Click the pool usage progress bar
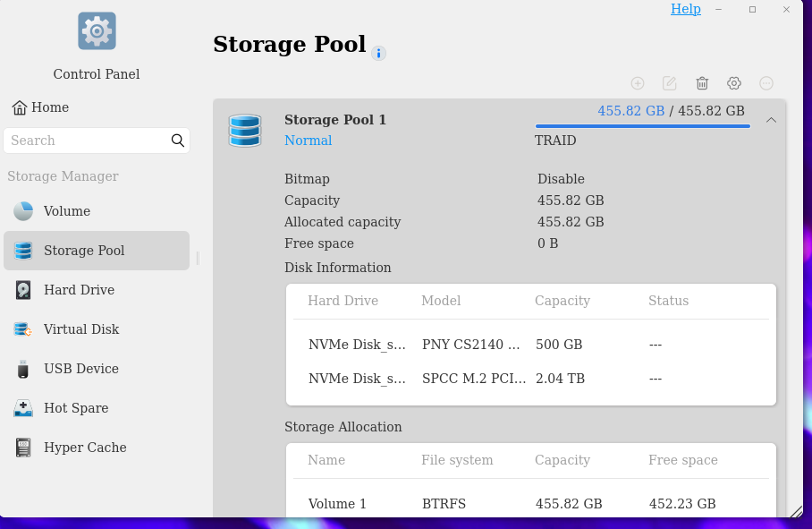Viewport: 812px width, 529px height. [643, 126]
